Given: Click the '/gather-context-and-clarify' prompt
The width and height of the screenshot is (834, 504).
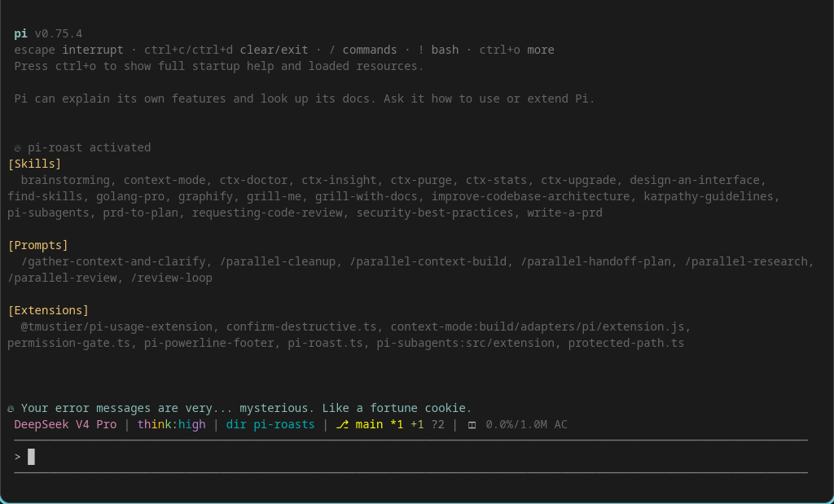Looking at the screenshot, I should pos(113,261).
